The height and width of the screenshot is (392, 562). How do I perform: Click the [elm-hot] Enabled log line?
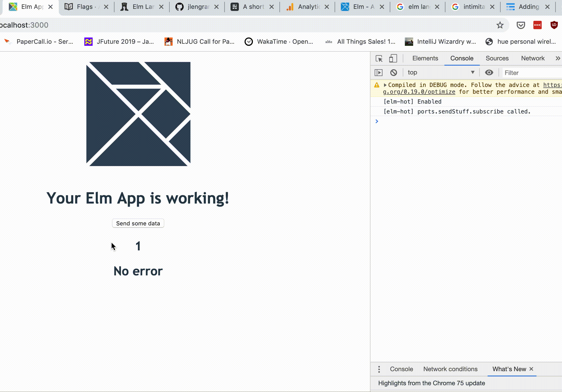[412, 102]
